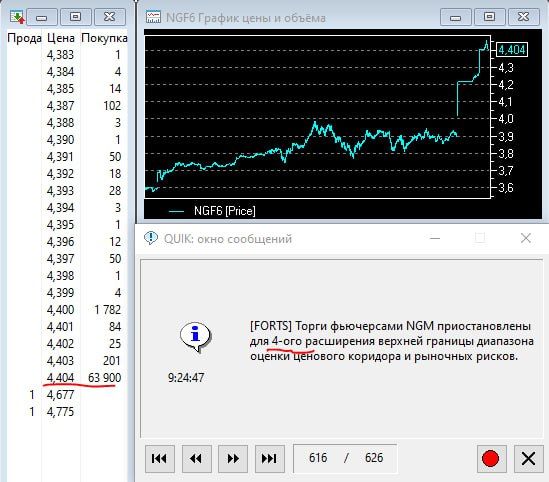Click the QUIK message window info icon
Image resolution: width=549 pixels, height=482 pixels.
point(151,238)
